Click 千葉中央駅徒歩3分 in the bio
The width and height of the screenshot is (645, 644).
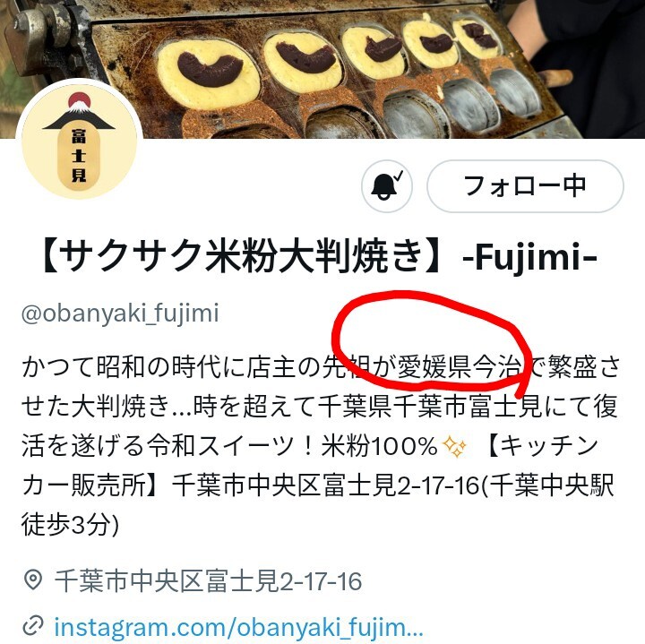pos(317,505)
